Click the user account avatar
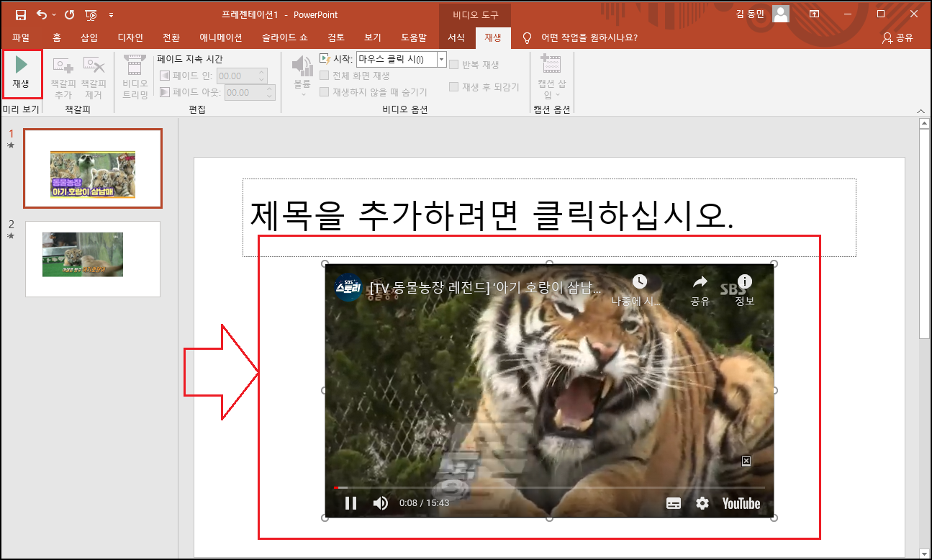Viewport: 932px width, 560px height. tap(781, 14)
